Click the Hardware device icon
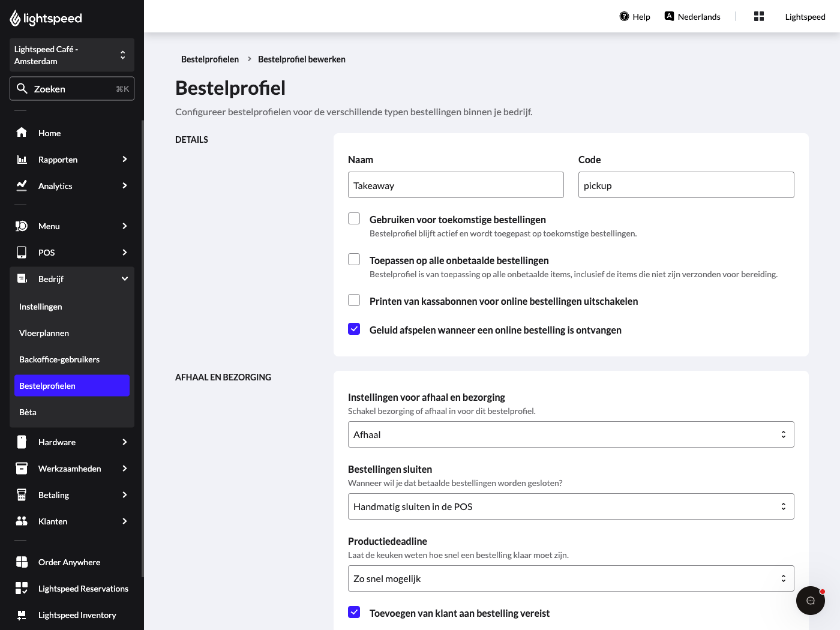 [22, 442]
